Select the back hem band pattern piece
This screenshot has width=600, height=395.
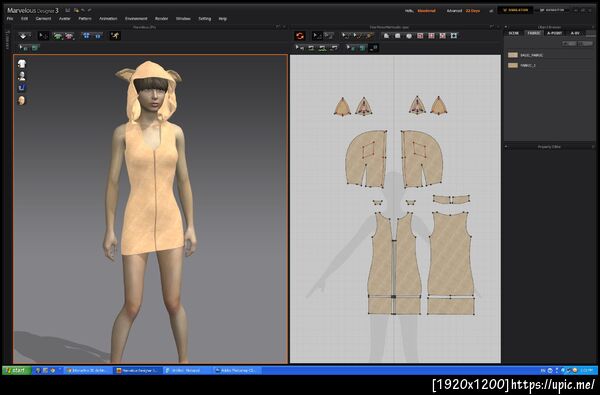[451, 306]
